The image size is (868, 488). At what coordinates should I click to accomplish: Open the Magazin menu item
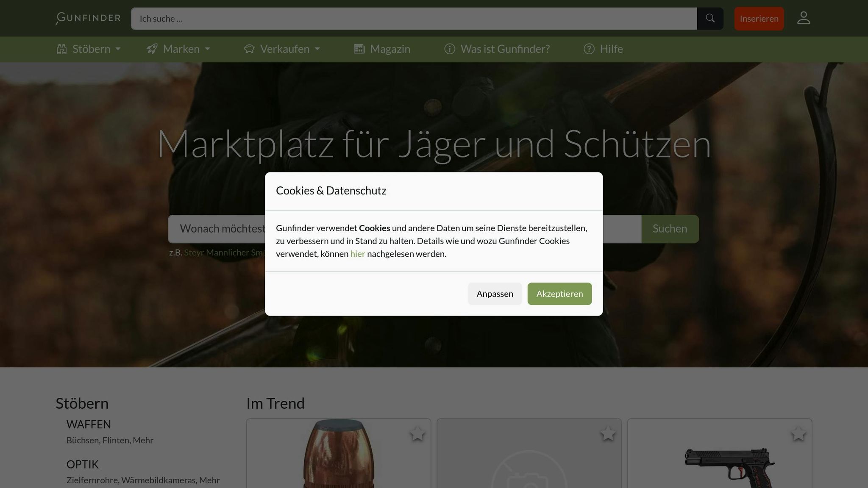click(382, 49)
